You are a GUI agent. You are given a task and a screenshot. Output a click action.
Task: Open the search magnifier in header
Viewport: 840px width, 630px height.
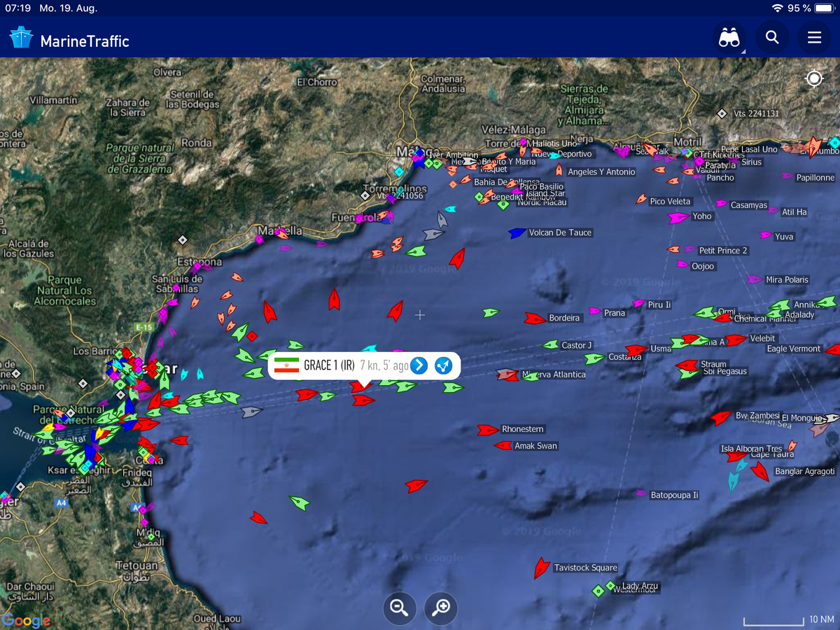click(772, 37)
